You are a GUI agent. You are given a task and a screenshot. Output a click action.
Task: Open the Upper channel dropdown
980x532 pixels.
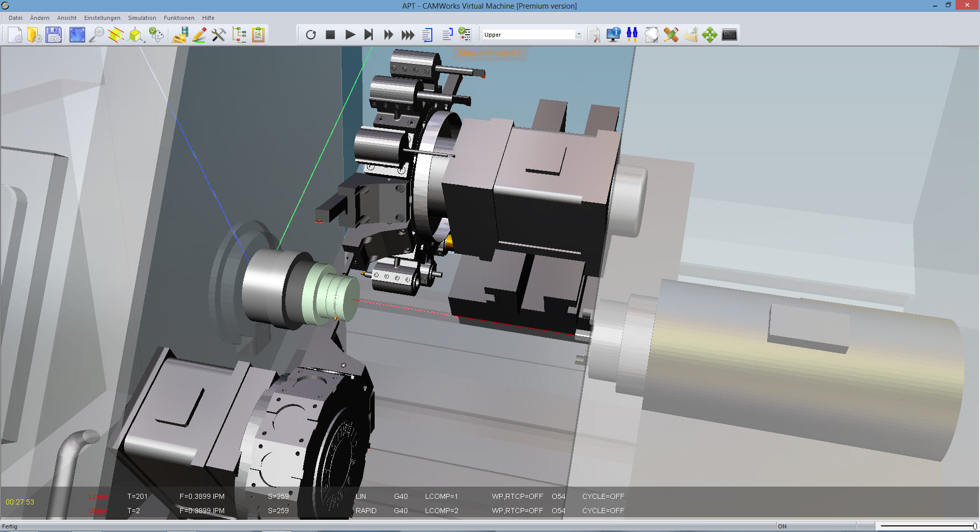578,35
